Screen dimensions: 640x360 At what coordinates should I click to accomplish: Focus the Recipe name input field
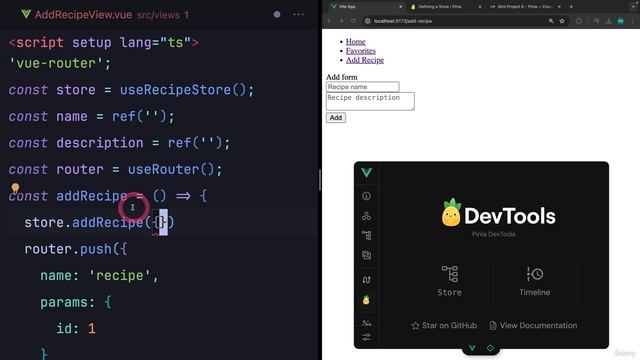tap(362, 87)
